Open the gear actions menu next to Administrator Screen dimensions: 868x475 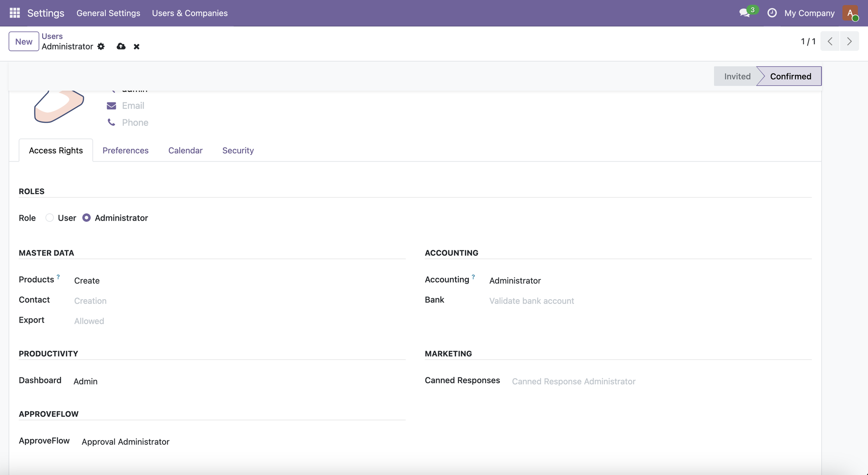pyautogui.click(x=101, y=46)
